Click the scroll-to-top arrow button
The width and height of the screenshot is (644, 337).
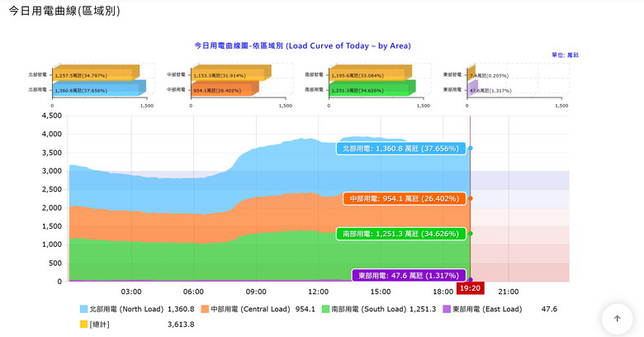point(617,319)
